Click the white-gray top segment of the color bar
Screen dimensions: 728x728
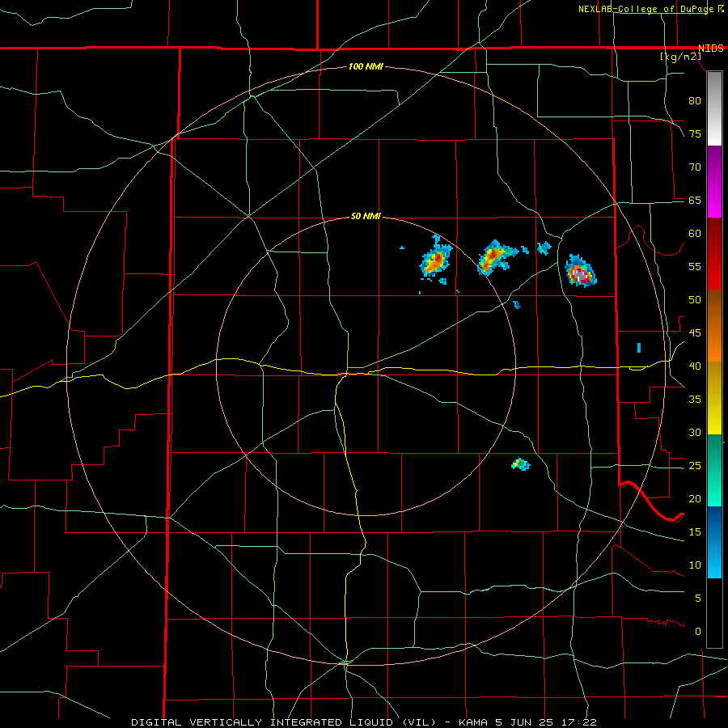714,108
